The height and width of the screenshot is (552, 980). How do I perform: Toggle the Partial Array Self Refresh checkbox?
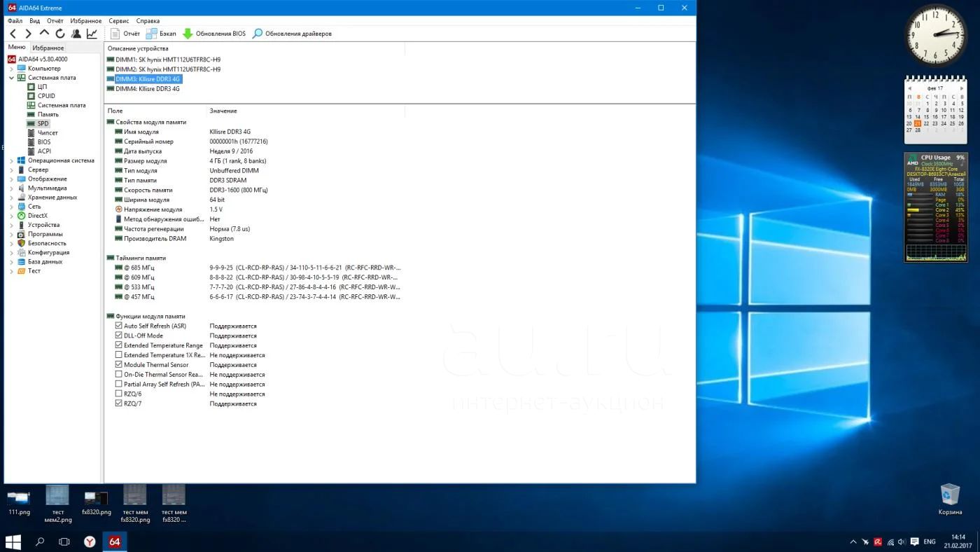coord(118,385)
